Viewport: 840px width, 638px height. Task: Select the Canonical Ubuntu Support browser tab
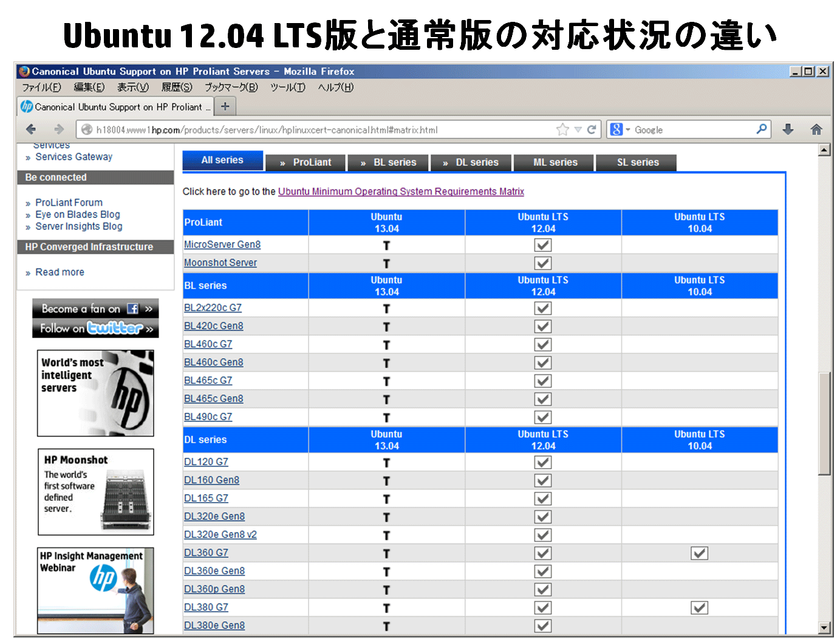click(x=115, y=107)
